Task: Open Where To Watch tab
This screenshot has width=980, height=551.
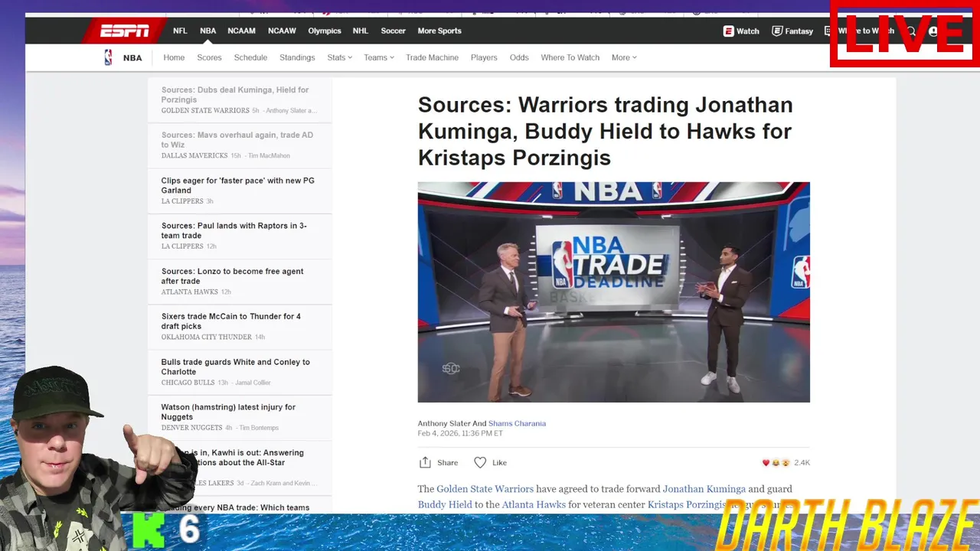Action: 570,57
